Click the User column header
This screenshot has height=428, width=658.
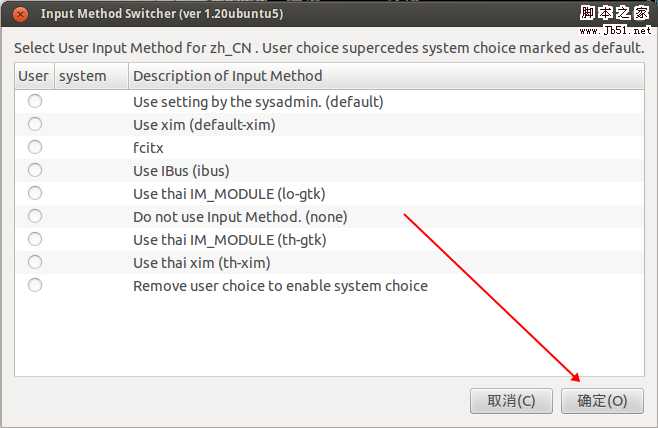click(34, 76)
